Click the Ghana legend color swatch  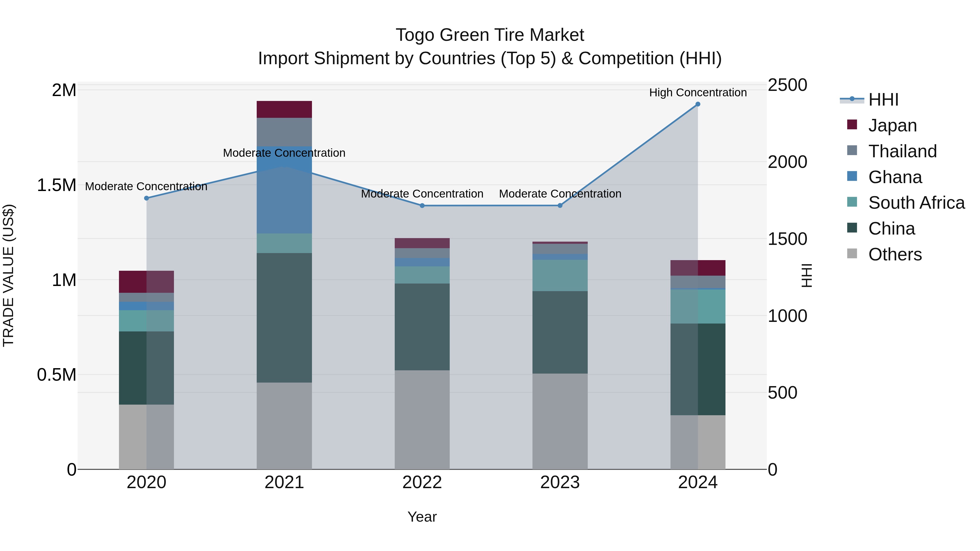coord(852,176)
